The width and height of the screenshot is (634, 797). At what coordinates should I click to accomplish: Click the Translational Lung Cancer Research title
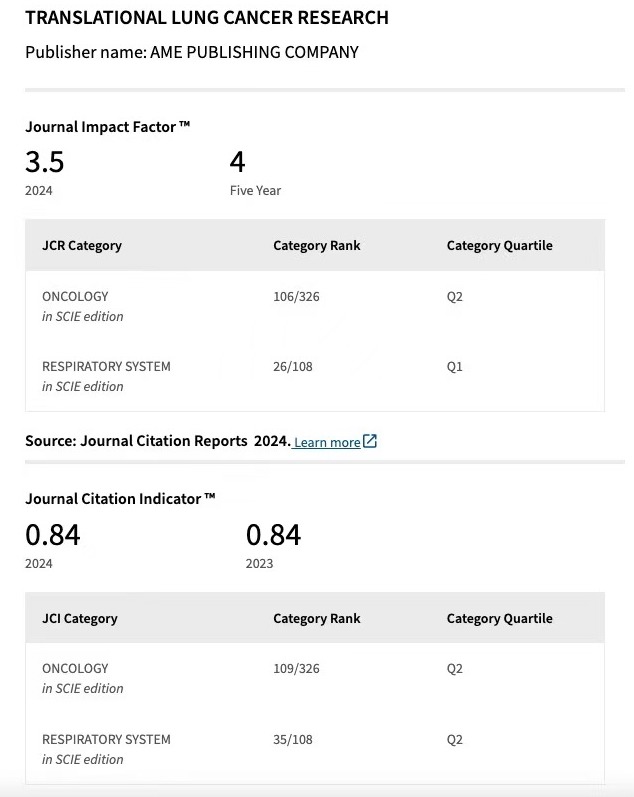click(x=207, y=18)
